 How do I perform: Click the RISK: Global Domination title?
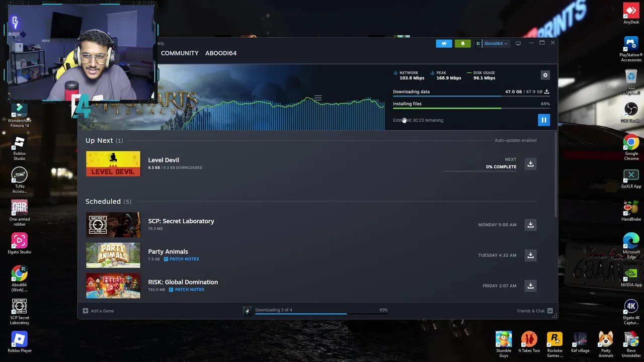click(183, 282)
